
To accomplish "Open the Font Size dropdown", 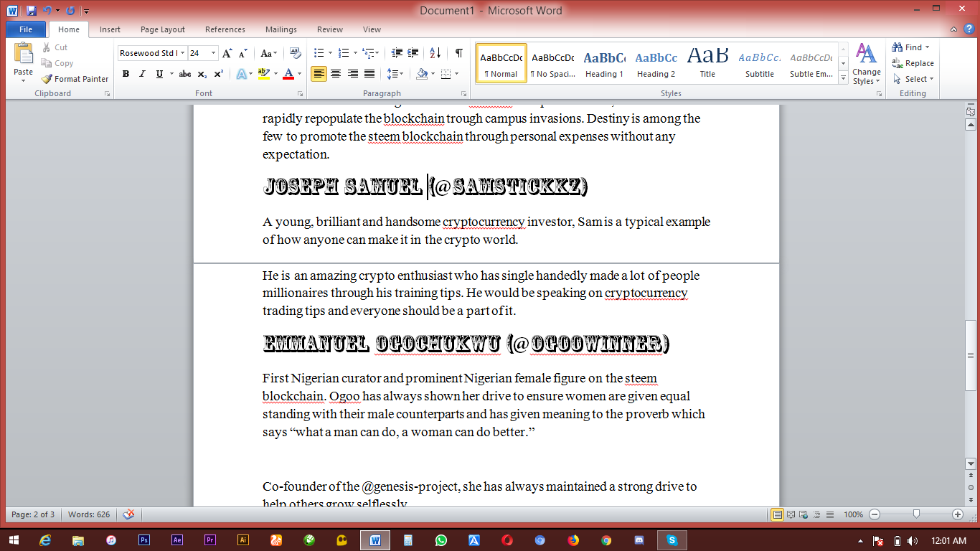I will coord(212,52).
